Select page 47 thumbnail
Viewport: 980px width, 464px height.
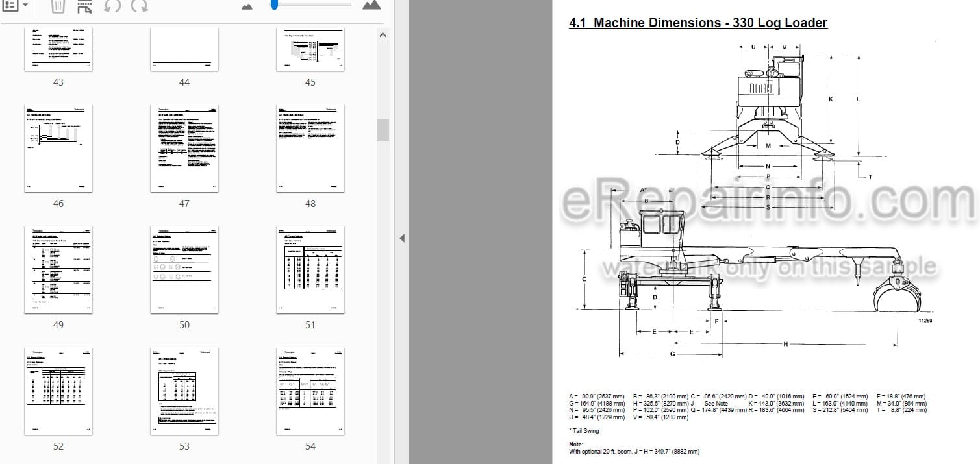tap(184, 148)
